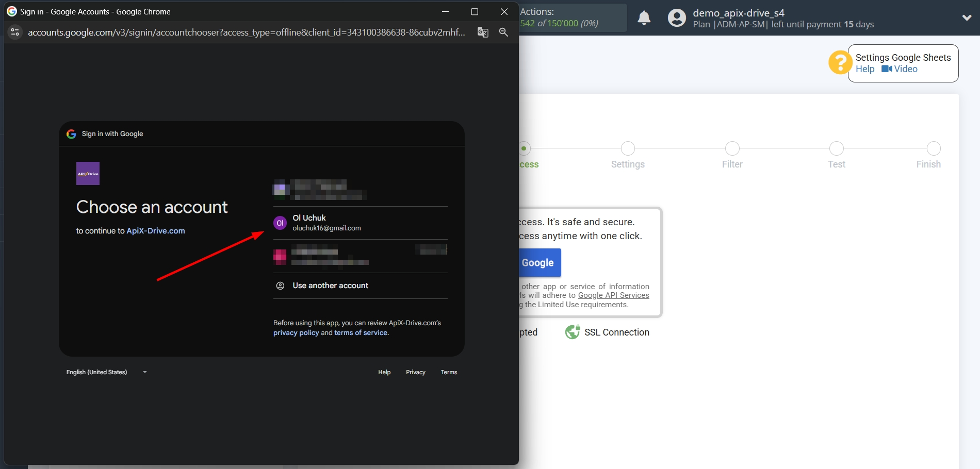Click the translate page icon in the address bar
This screenshot has width=980, height=469.
click(483, 32)
